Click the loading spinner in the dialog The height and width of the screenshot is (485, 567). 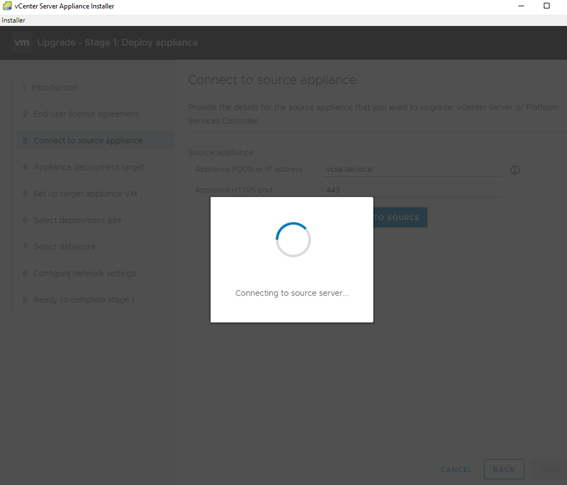pyautogui.click(x=293, y=239)
